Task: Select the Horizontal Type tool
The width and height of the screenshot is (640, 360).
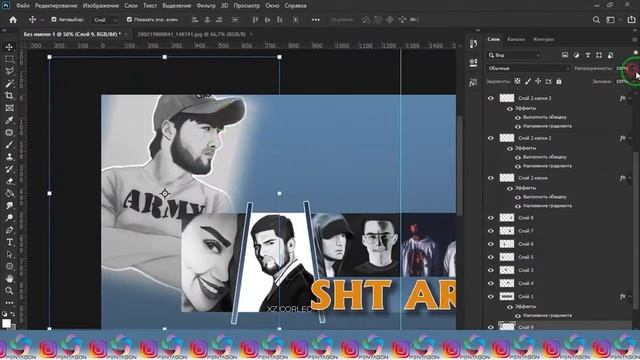Action: tap(9, 242)
